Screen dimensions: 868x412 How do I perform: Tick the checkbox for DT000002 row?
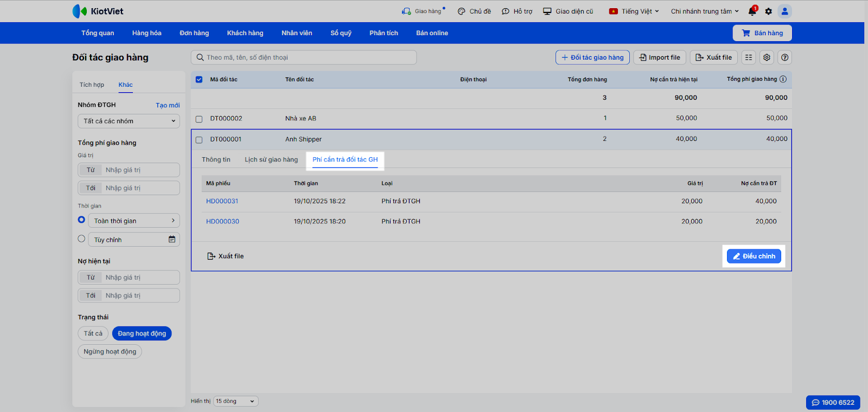[199, 119]
